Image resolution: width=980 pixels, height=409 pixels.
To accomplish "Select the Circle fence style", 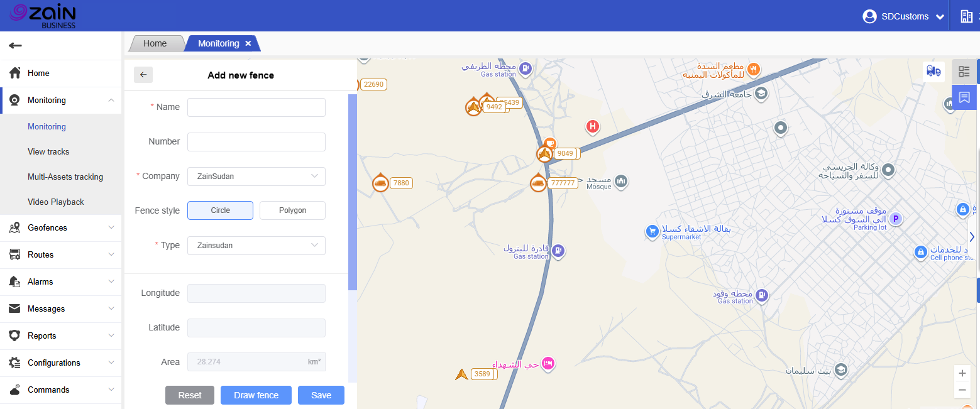I will pyautogui.click(x=220, y=210).
